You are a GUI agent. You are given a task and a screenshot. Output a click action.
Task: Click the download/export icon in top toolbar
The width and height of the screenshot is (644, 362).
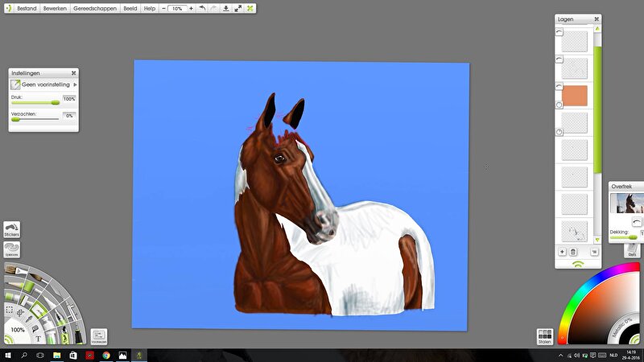click(x=225, y=8)
